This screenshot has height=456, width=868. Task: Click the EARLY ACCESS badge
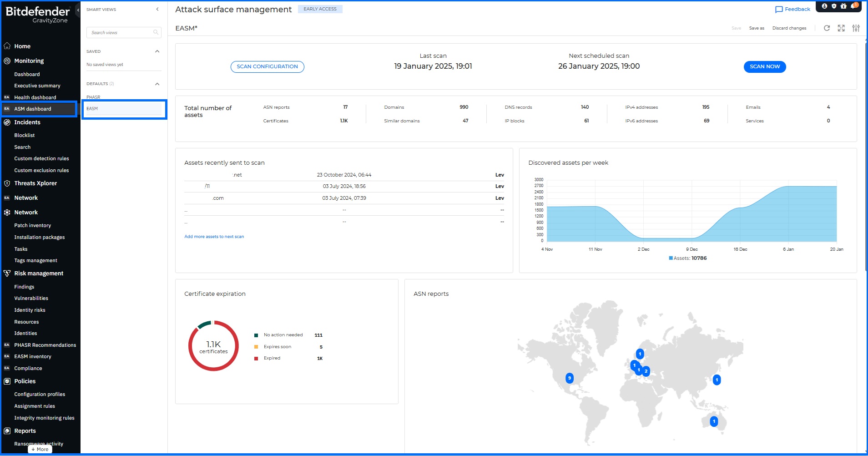click(x=320, y=9)
